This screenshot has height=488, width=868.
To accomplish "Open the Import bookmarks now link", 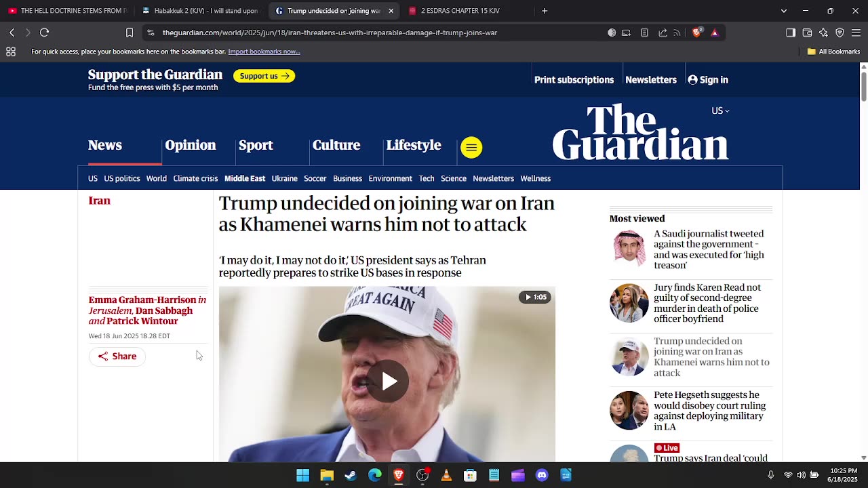I will pos(264,52).
